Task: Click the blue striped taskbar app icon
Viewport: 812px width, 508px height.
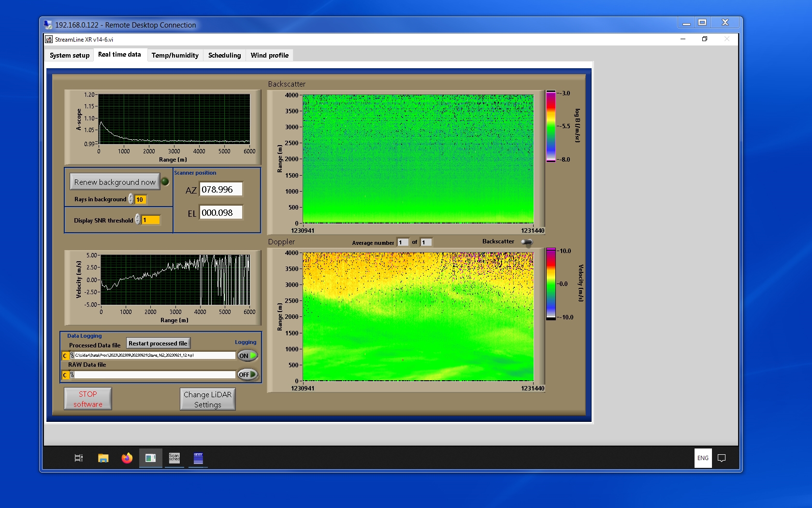Action: coord(198,458)
